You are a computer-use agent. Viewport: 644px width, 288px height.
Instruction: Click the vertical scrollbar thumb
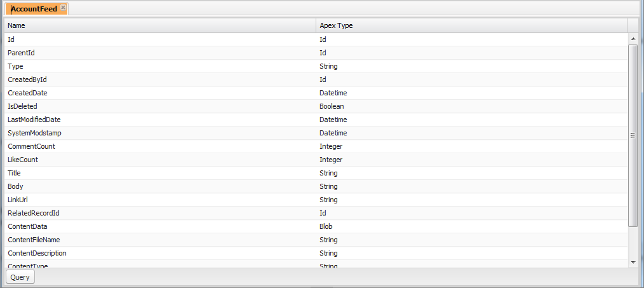click(x=633, y=135)
